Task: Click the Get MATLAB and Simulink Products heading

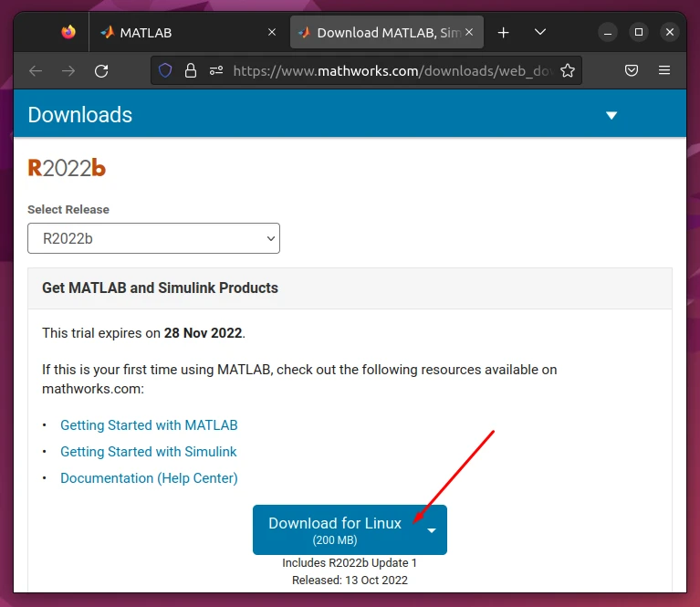Action: [160, 288]
